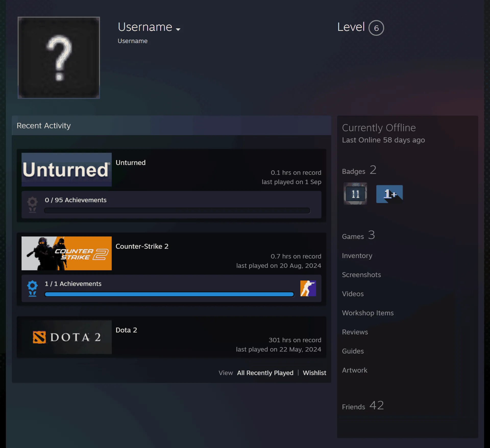Click the small Username subtitle text
Screen dimensions: 490x448
pyautogui.click(x=132, y=41)
